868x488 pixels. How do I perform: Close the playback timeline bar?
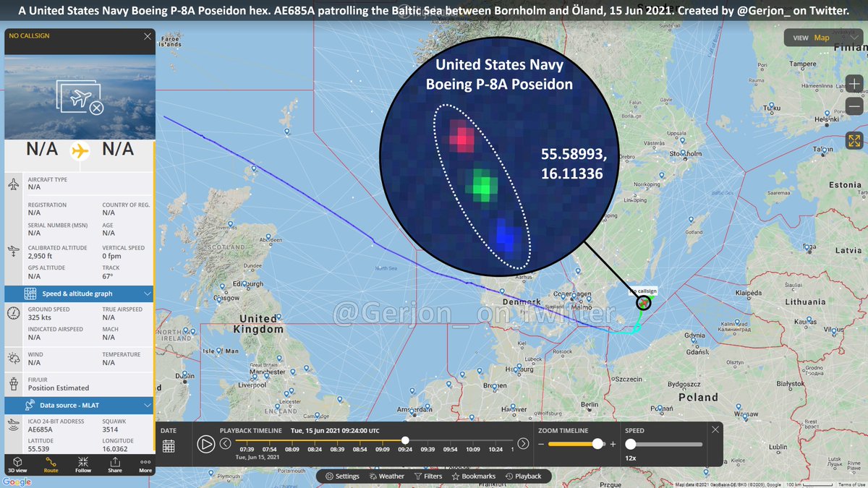tap(715, 429)
